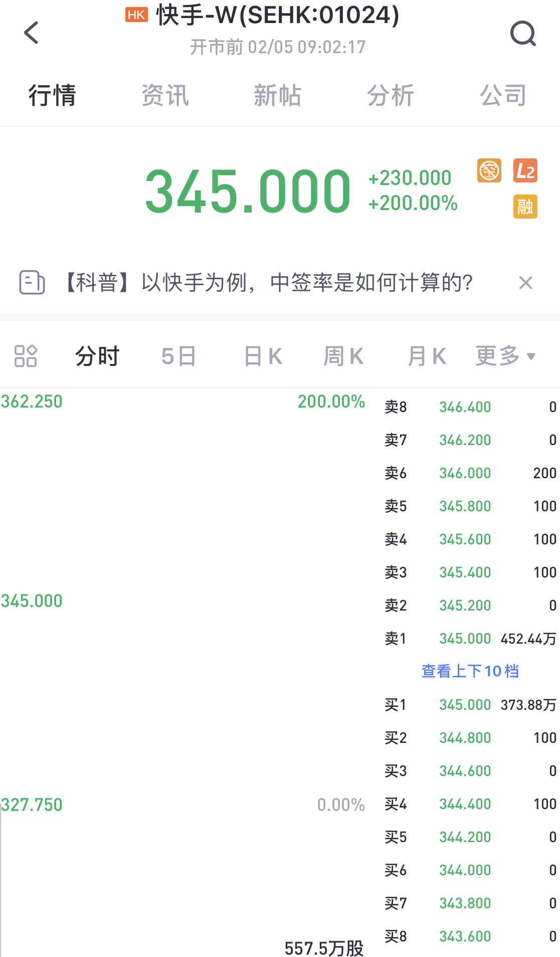This screenshot has height=957, width=560.
Task: Expand the 更多 chart period dropdown
Action: 505,356
